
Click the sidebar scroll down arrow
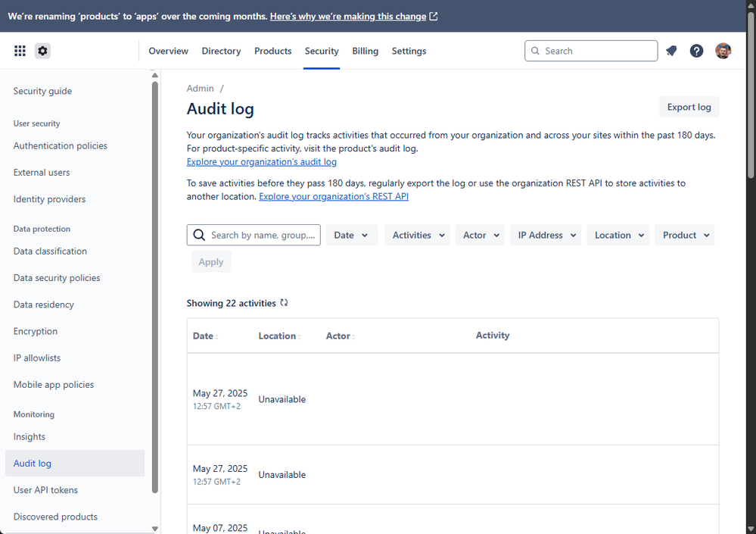[155, 529]
